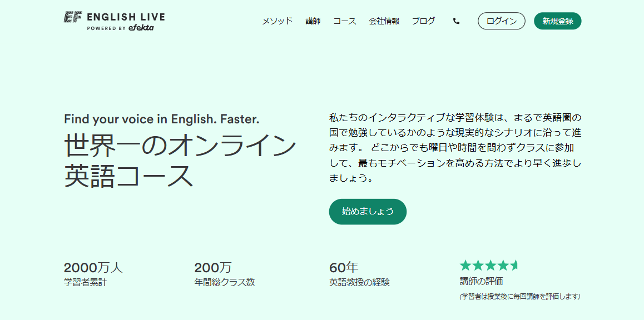The image size is (644, 320).
Task: Click the 200万 annual classes statistic
Action: (x=213, y=268)
